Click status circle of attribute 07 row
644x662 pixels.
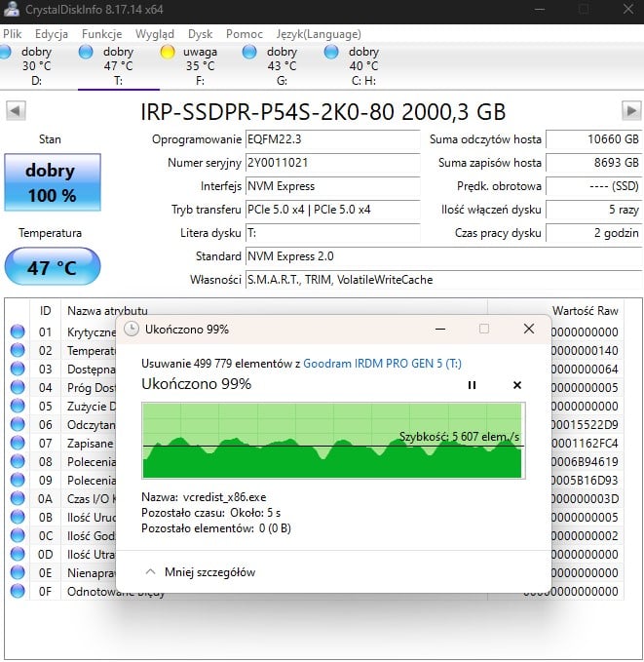click(x=18, y=443)
